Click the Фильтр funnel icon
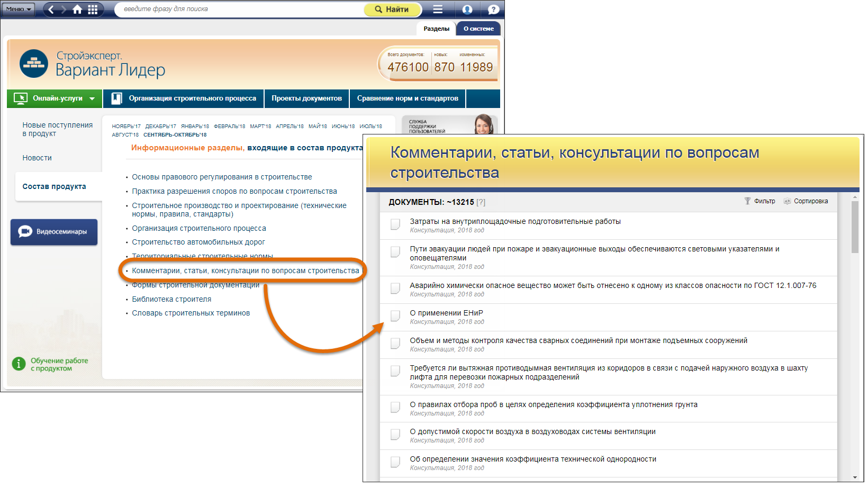The height and width of the screenshot is (487, 868). pos(747,201)
